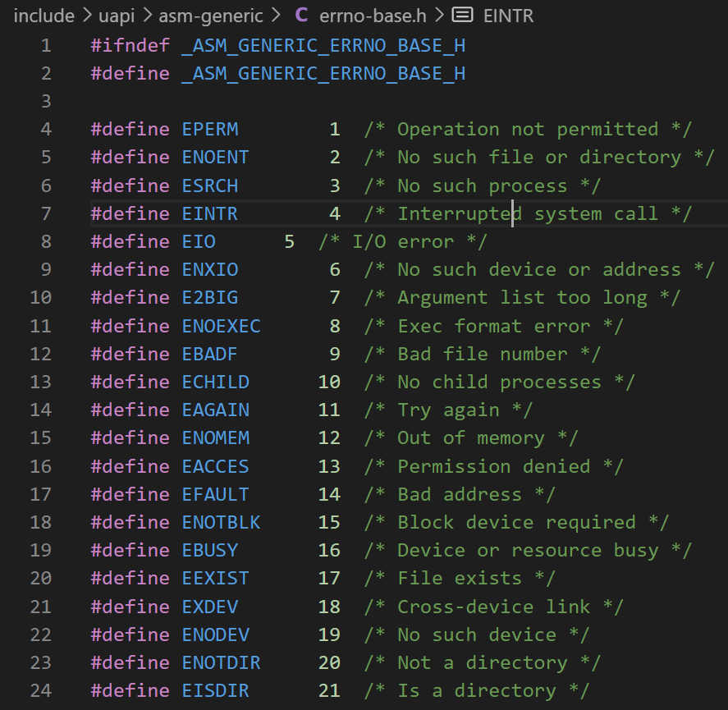This screenshot has width=728, height=710.
Task: Click the ENOMEM definition on line 15
Action: (215, 437)
